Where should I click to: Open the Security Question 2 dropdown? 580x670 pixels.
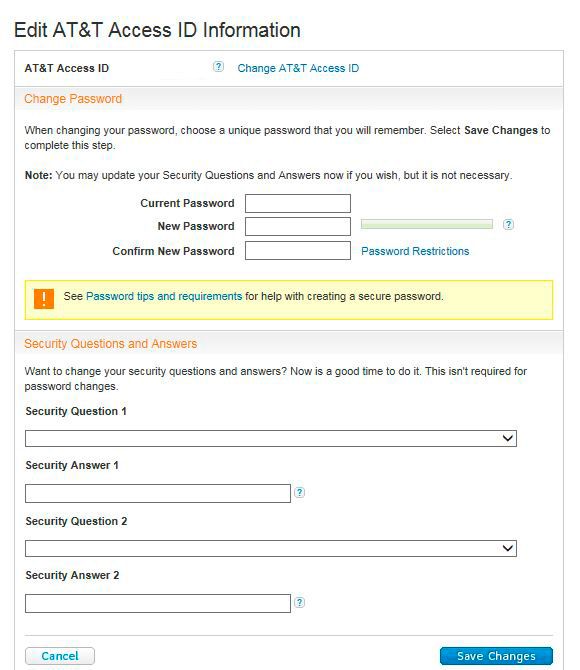pos(271,548)
